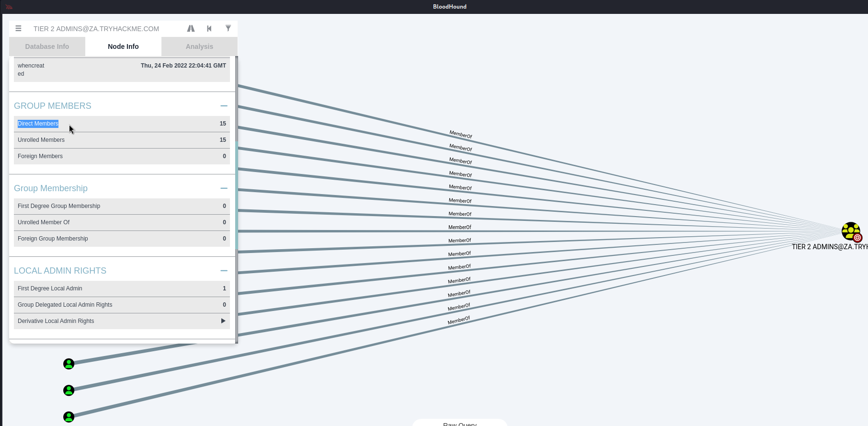Click the GROUP MEMBERS heading

click(53, 106)
